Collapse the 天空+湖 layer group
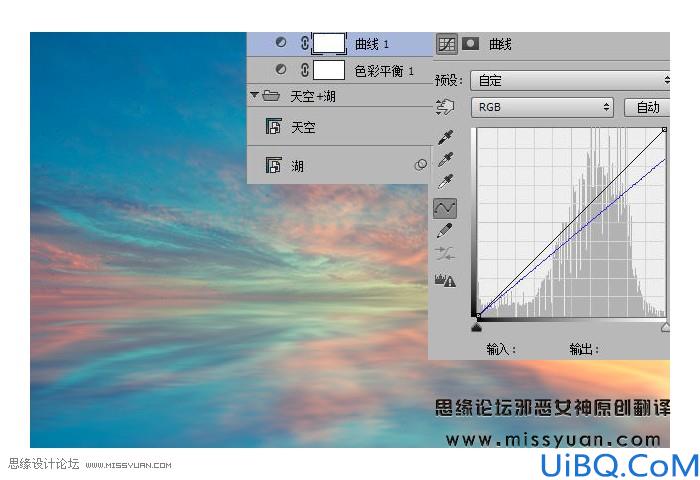This screenshot has height=480, width=700. tap(254, 95)
